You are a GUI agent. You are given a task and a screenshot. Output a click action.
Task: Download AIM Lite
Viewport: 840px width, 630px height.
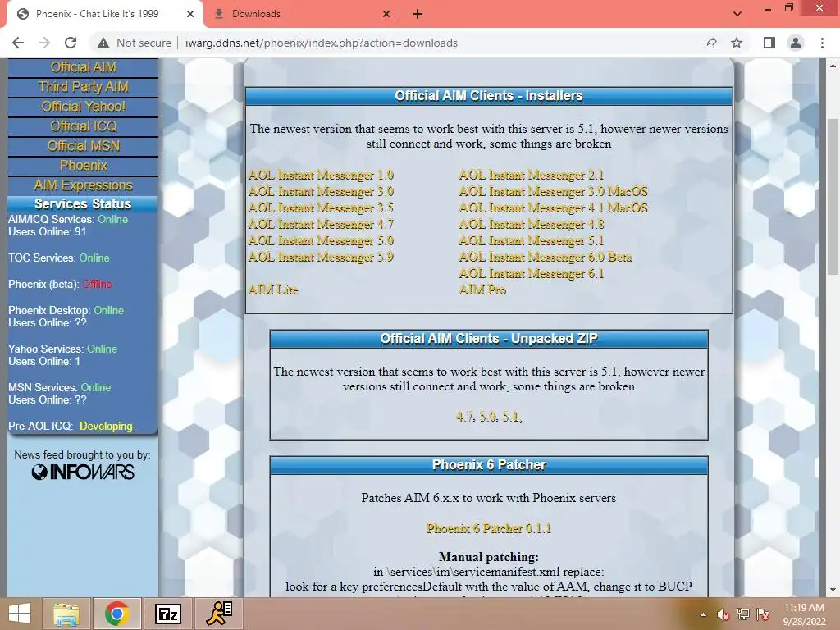[273, 290]
